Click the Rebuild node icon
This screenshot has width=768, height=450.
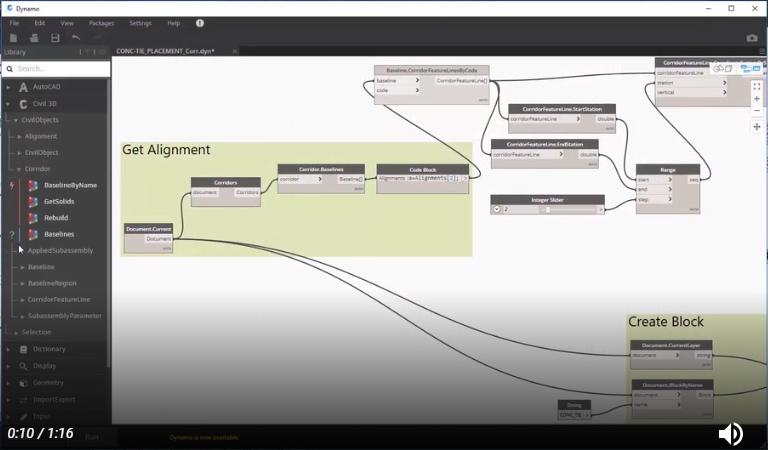(33, 218)
